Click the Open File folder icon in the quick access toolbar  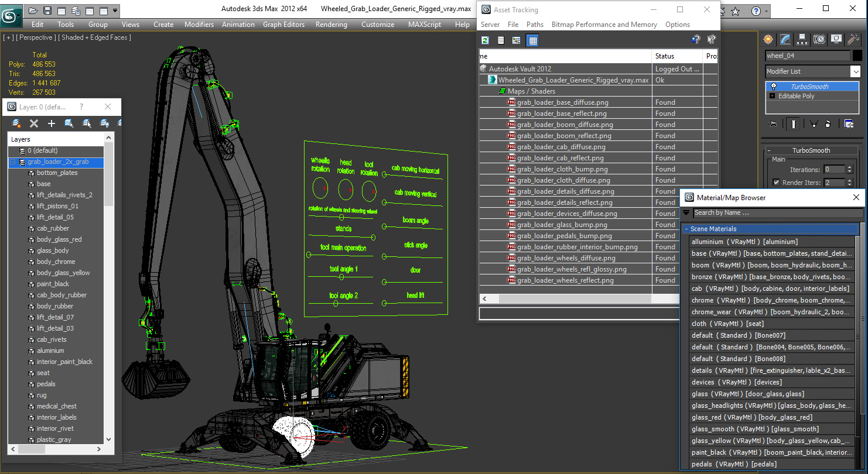click(33, 10)
